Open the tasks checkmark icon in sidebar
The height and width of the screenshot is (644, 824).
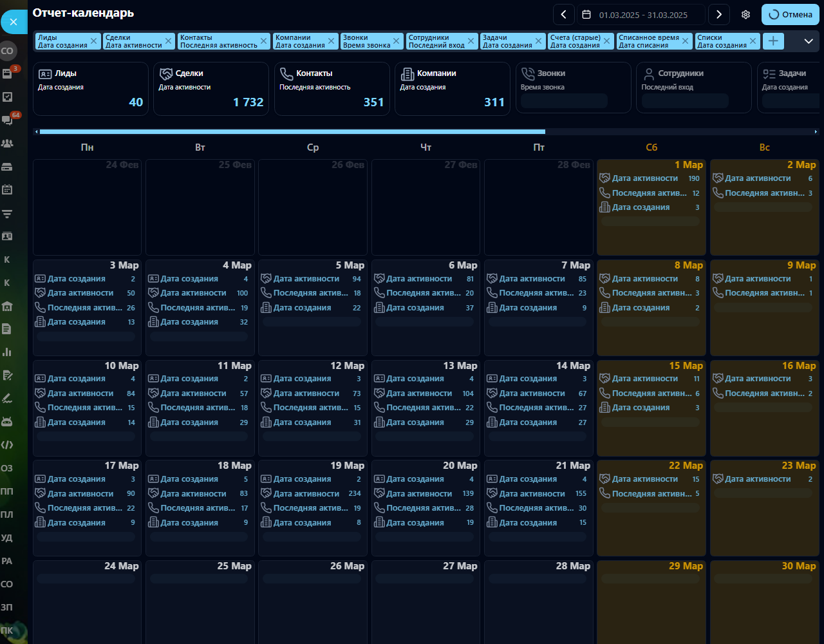[x=8, y=97]
